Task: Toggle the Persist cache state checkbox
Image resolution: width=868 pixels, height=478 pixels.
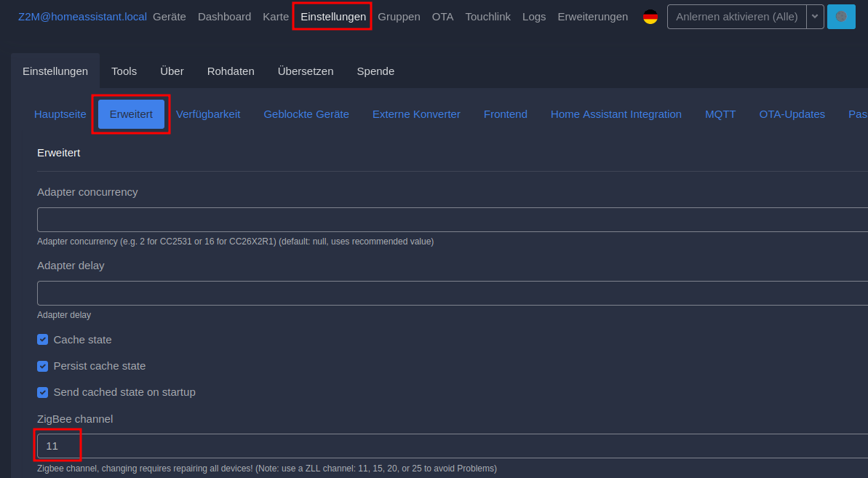Action: point(43,366)
